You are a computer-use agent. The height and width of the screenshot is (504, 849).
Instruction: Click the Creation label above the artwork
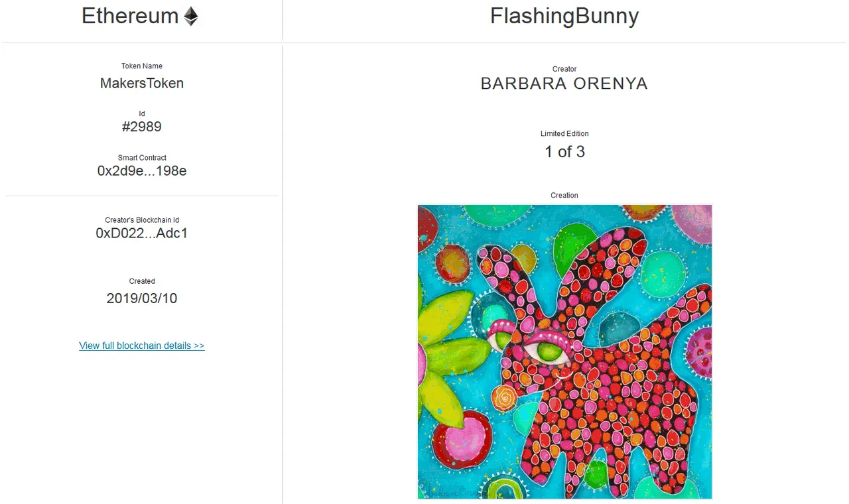click(564, 196)
